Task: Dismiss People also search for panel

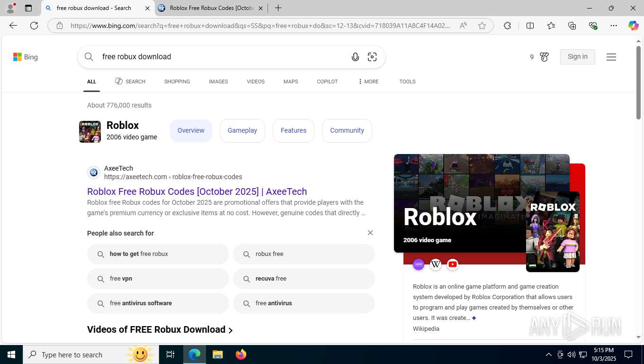Action: click(370, 233)
